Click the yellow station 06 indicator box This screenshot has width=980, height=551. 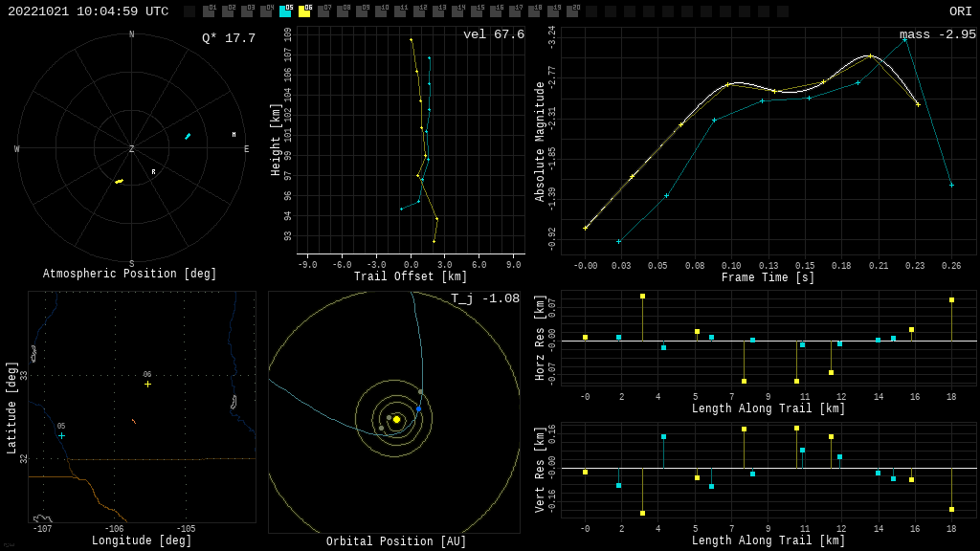tap(304, 11)
